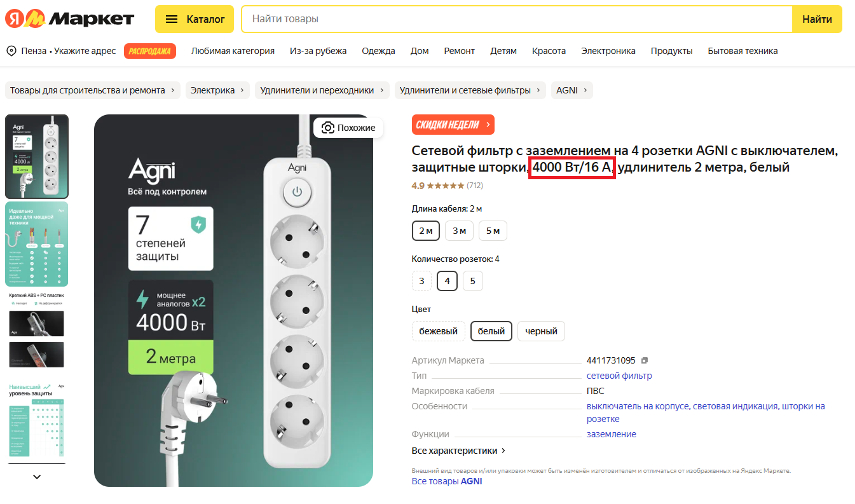Viewport: 855px width, 504px height.
Task: Select 3 м cable length option
Action: [459, 231]
